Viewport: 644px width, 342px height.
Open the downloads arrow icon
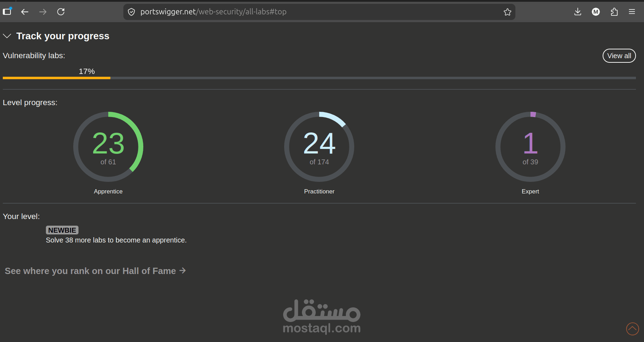pyautogui.click(x=578, y=12)
